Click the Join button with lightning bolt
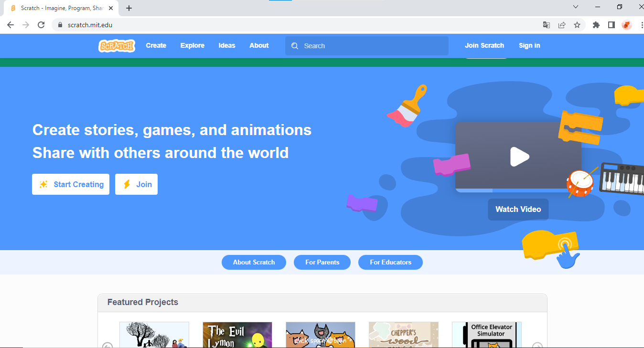 tap(136, 184)
